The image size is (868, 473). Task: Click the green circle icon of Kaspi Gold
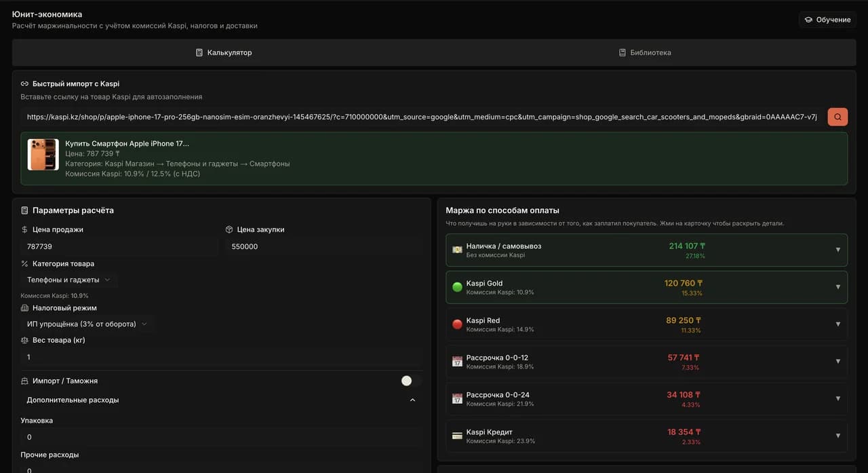pyautogui.click(x=457, y=287)
